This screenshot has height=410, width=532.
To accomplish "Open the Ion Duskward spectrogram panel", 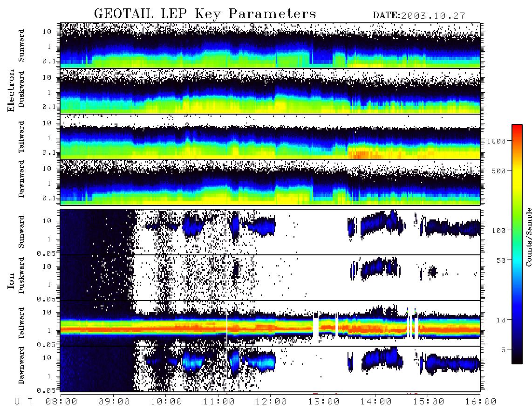I will 270,278.
